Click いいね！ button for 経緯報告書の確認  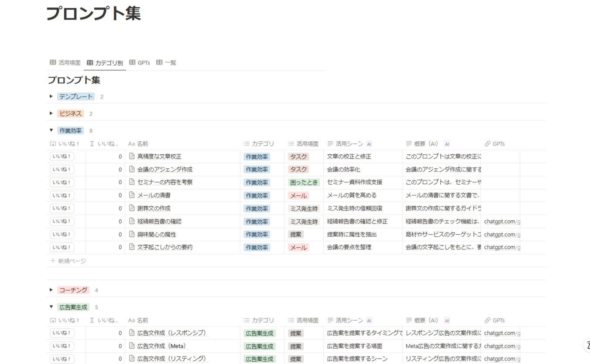(x=62, y=221)
